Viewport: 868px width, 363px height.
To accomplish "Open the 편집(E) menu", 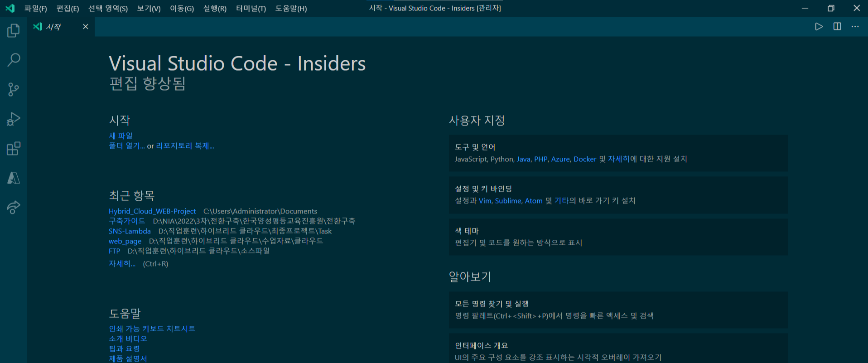I will tap(68, 8).
